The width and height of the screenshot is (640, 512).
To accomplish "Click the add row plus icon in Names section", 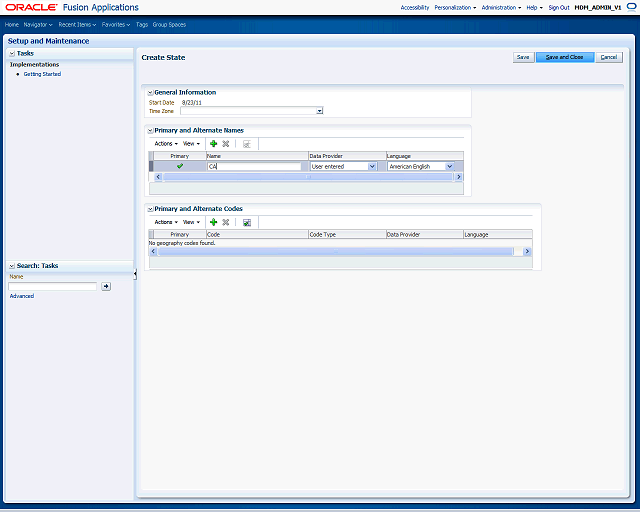I will 213,144.
